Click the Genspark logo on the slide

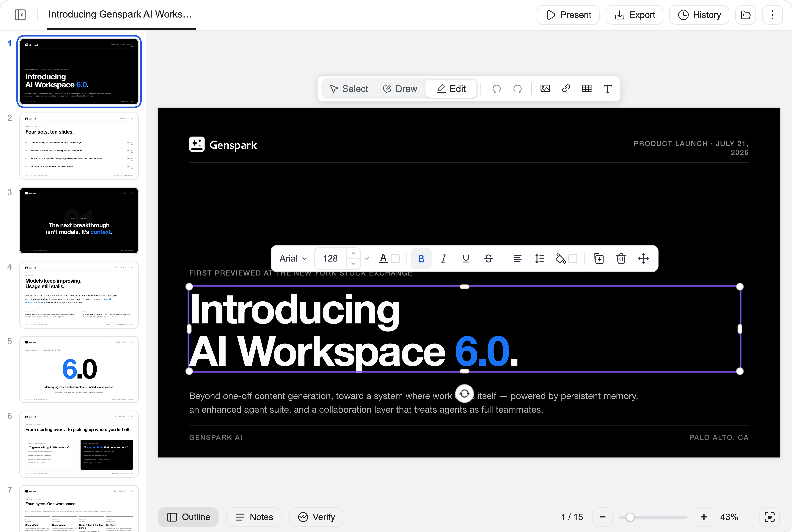tap(223, 145)
